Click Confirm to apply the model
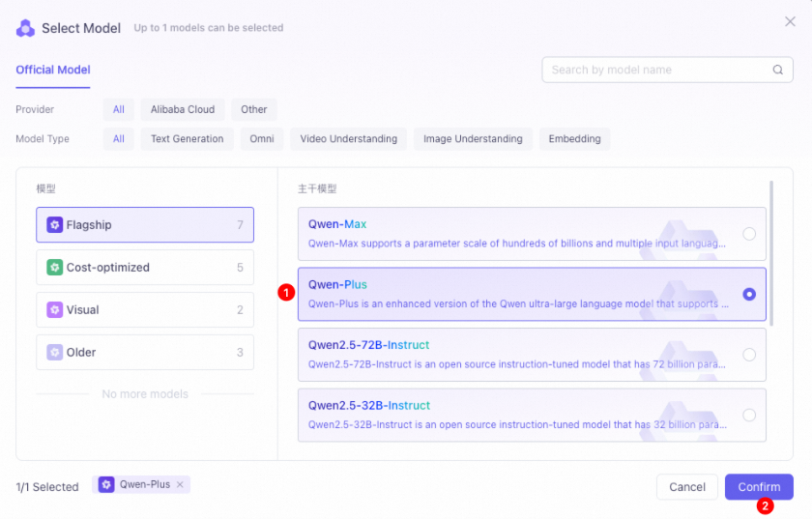 759,487
